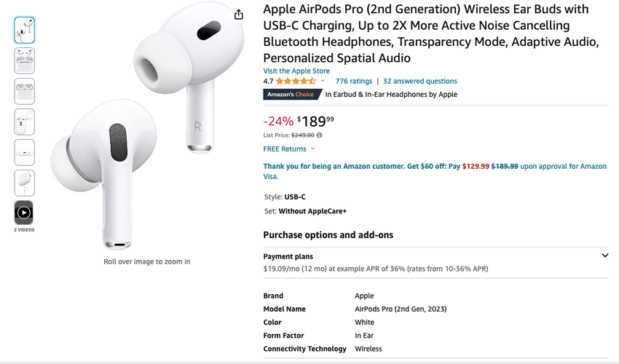Screen dimensions: 619x364
Task: Open the 776 ratings link
Action: point(353,82)
